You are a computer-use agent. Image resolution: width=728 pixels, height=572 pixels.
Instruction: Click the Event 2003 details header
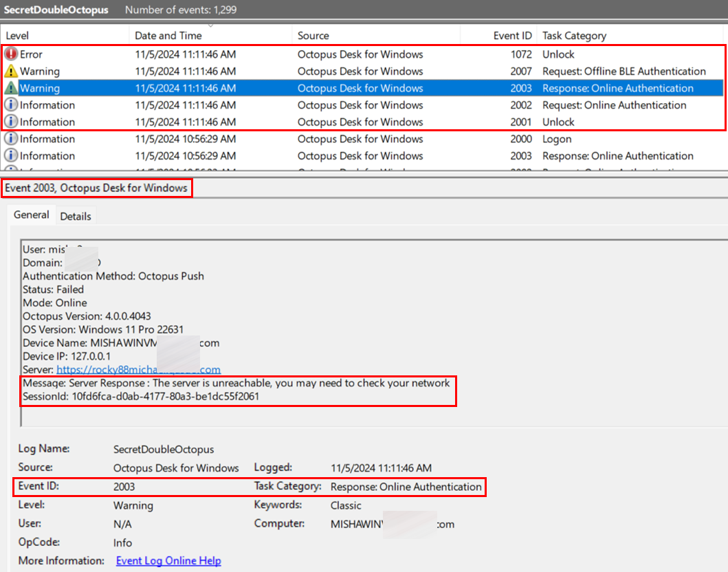[x=96, y=188]
